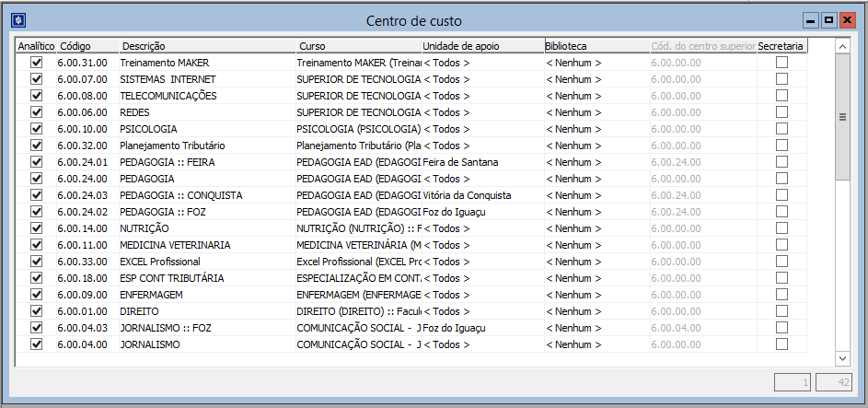Sort by the Código column header
The image size is (868, 408).
87,45
